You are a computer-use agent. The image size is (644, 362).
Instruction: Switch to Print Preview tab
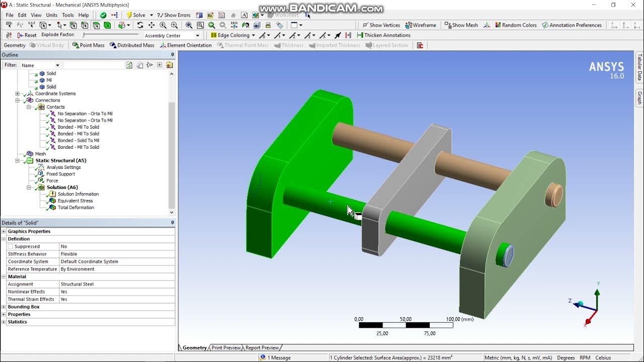click(226, 347)
